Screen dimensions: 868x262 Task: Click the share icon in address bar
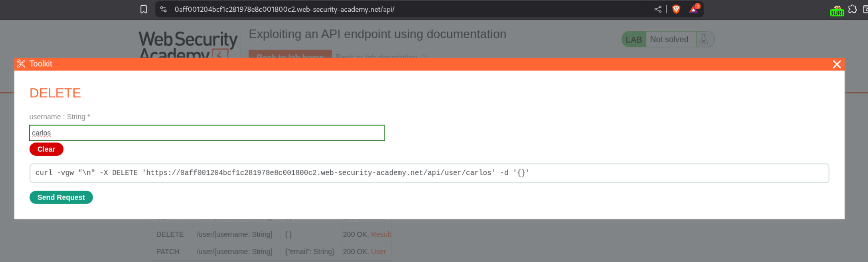(x=658, y=9)
